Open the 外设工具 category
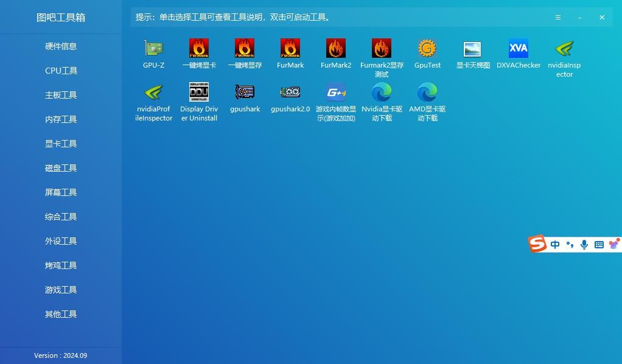622x364 pixels. [61, 241]
